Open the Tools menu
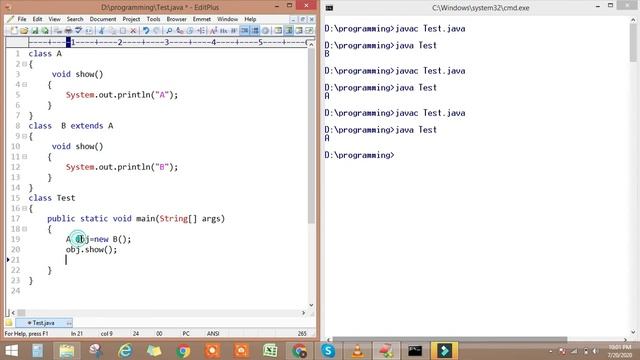This screenshot has height=360, width=640. coord(153,19)
